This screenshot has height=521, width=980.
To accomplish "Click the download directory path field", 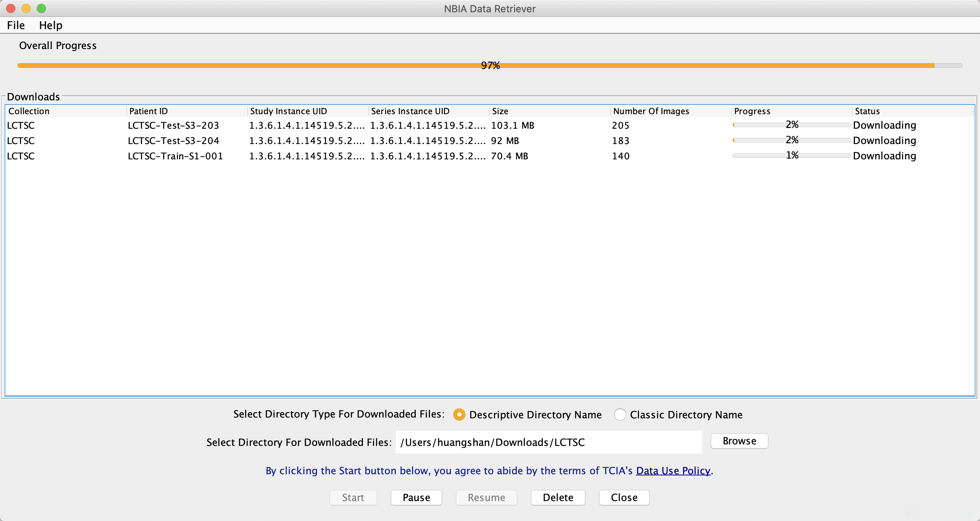I will coord(549,442).
